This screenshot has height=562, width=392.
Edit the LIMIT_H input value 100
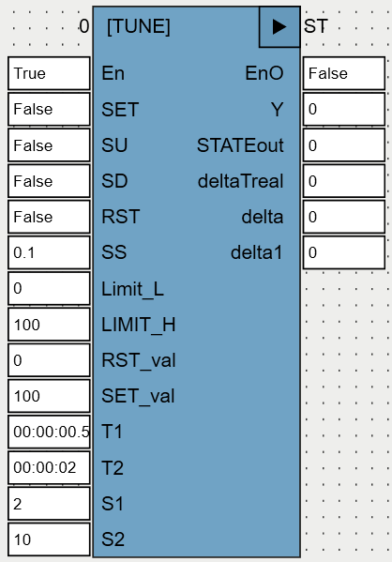click(x=49, y=325)
